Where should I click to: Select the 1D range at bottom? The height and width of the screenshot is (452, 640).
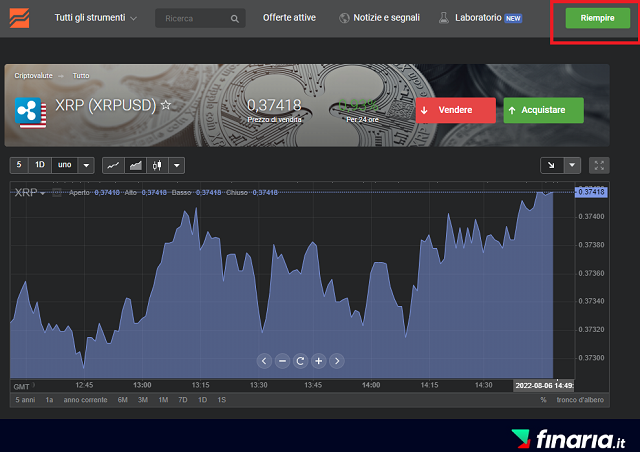pyautogui.click(x=202, y=400)
